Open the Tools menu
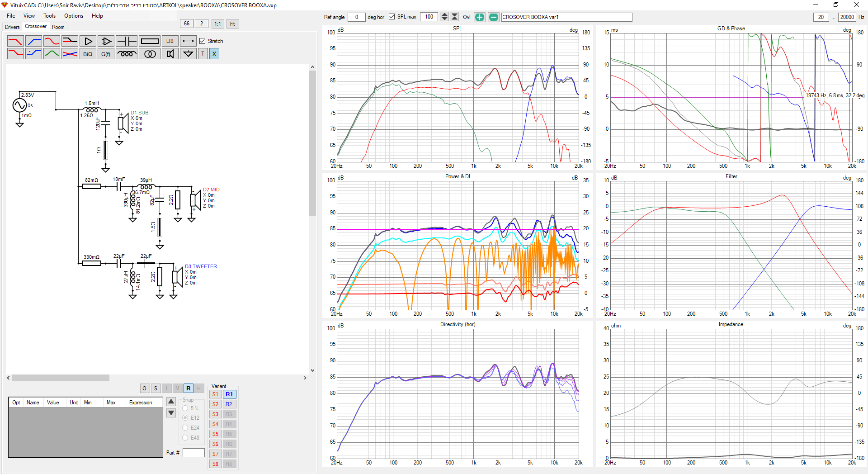This screenshot has width=868, height=474. coord(50,16)
